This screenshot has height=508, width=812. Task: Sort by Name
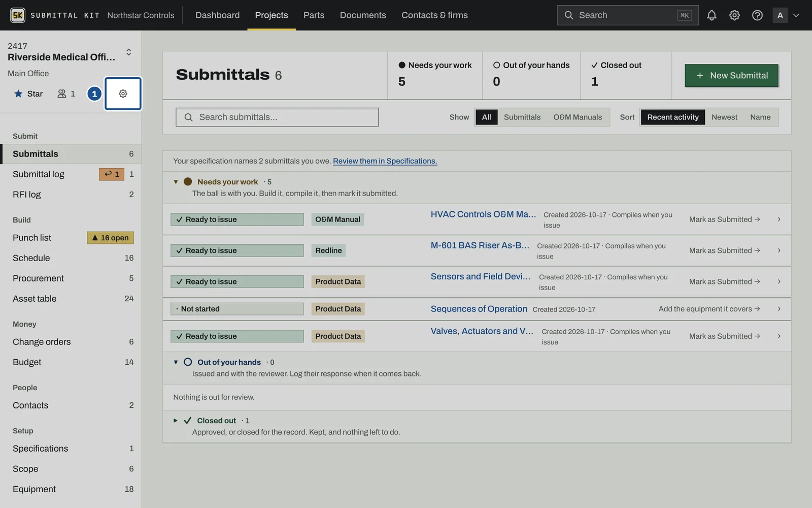(x=760, y=117)
